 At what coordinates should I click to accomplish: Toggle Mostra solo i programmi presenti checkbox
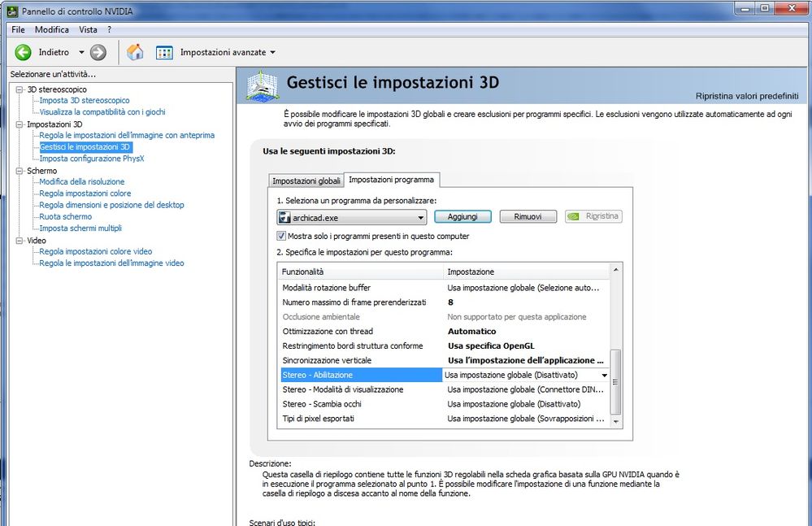point(281,236)
